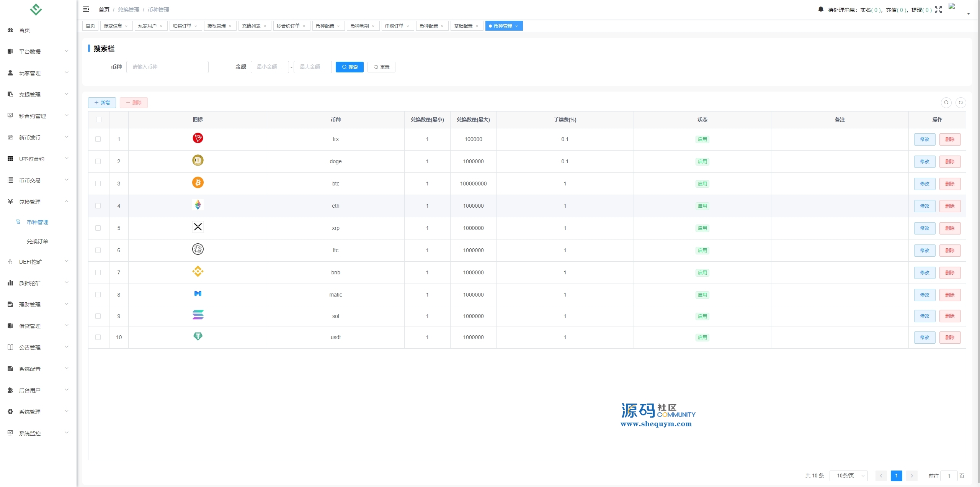Click the doge coin icon

198,160
